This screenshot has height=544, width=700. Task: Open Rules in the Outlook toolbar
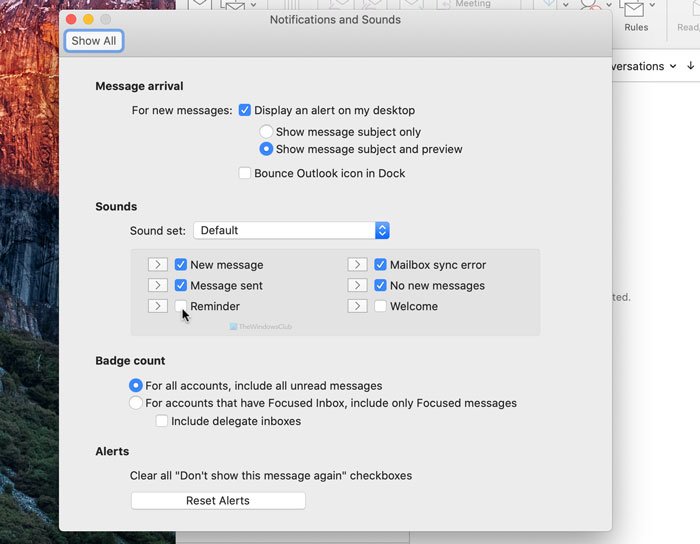(636, 16)
